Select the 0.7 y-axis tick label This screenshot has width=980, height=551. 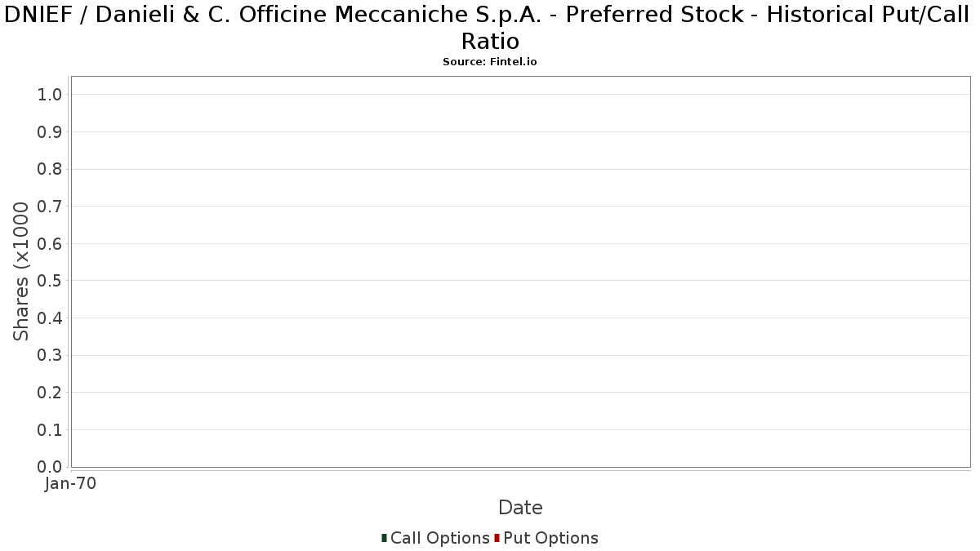coord(50,207)
